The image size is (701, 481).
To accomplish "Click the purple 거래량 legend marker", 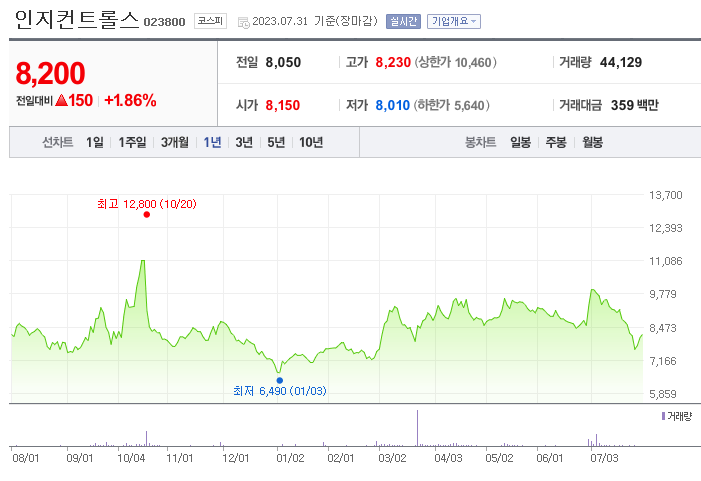I will (663, 416).
